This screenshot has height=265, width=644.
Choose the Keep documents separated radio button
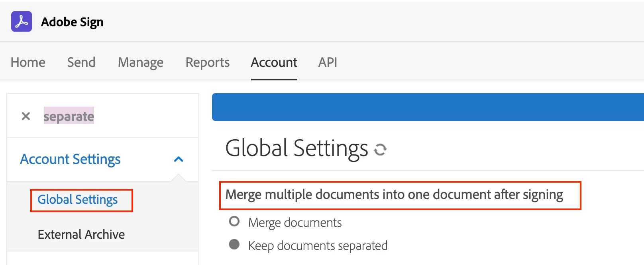click(x=234, y=244)
